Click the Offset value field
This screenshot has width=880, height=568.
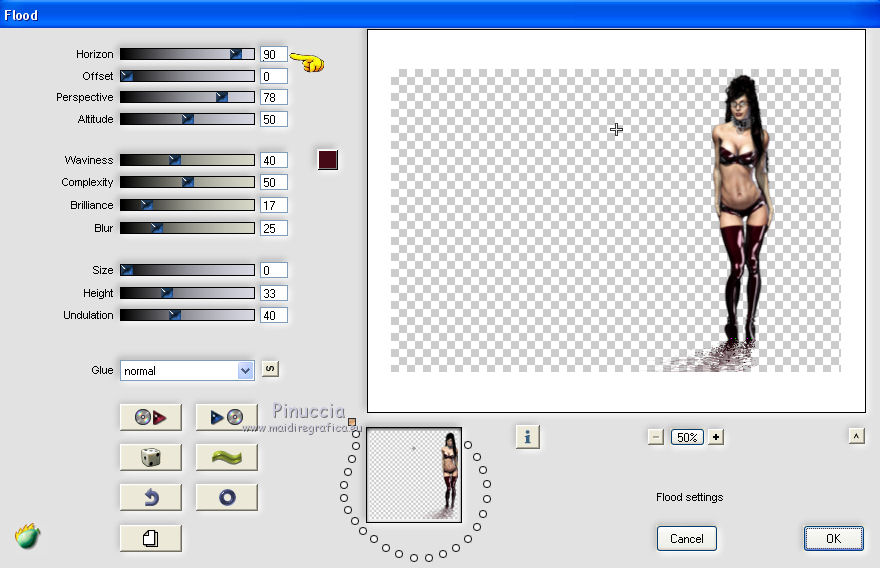(274, 76)
